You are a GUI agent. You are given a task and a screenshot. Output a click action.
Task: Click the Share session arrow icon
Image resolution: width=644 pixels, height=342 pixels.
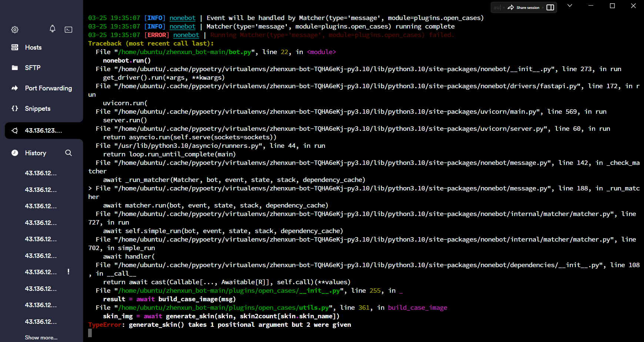pos(511,7)
